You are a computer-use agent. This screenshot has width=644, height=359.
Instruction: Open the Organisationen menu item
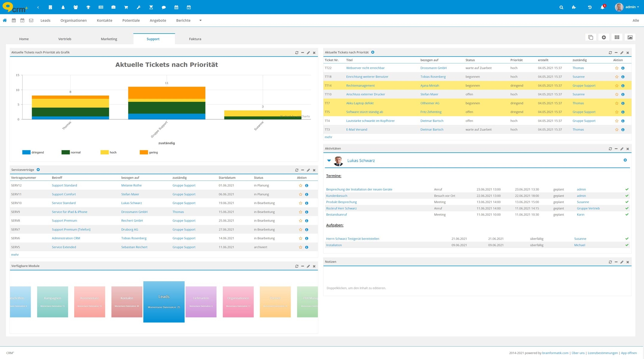(73, 20)
